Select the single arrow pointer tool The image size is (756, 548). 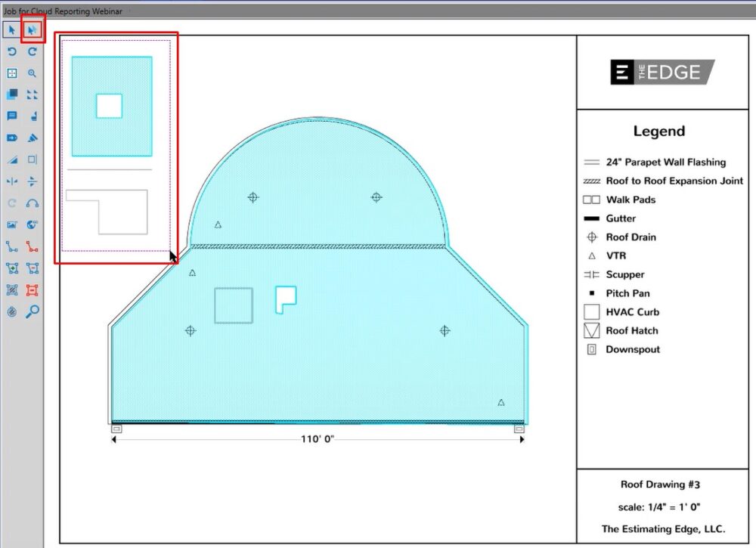coord(12,30)
